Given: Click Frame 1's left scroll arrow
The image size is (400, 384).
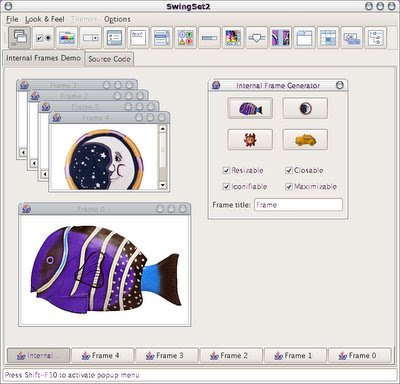Looking at the screenshot, I should coord(23,152).
